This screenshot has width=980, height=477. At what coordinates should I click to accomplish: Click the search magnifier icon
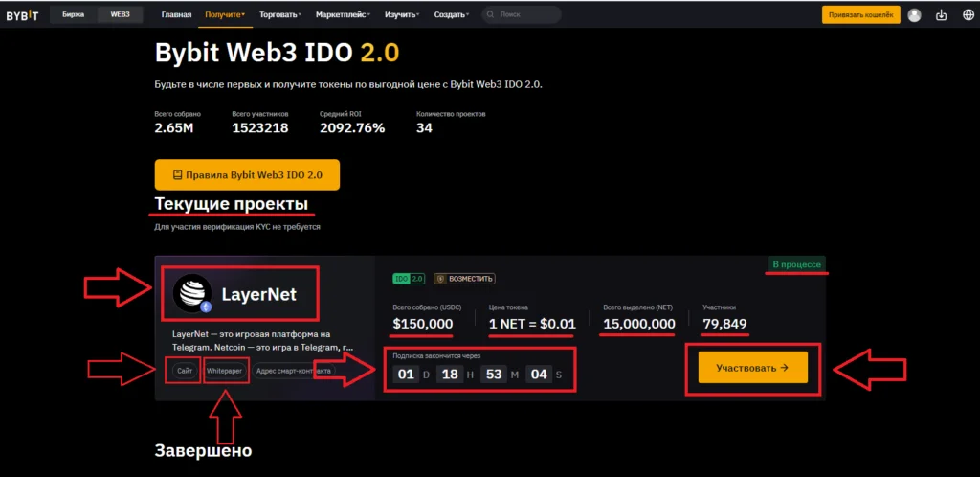coord(491,14)
